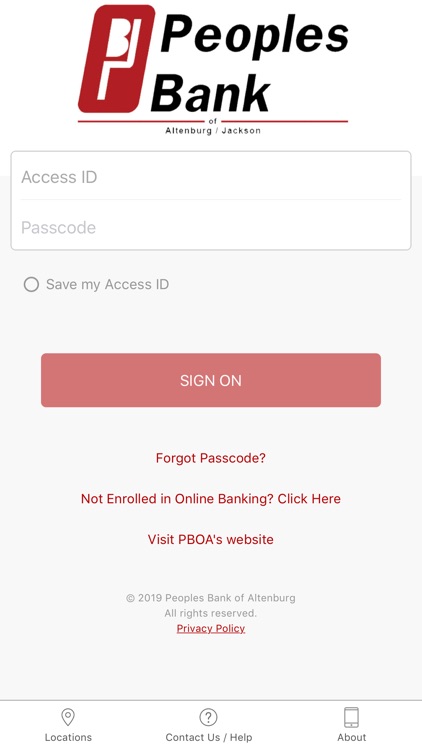Tap the About phone icon

point(352,717)
